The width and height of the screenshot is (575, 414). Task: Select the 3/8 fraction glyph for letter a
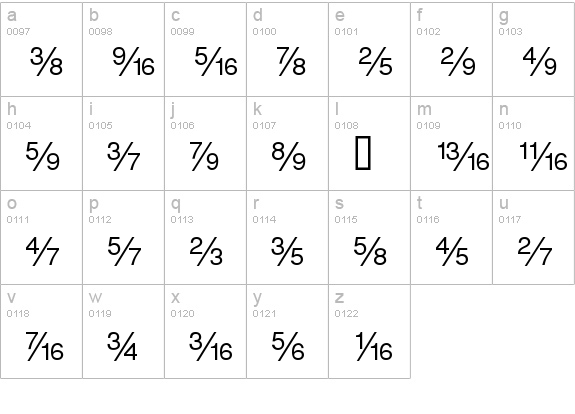coord(46,61)
